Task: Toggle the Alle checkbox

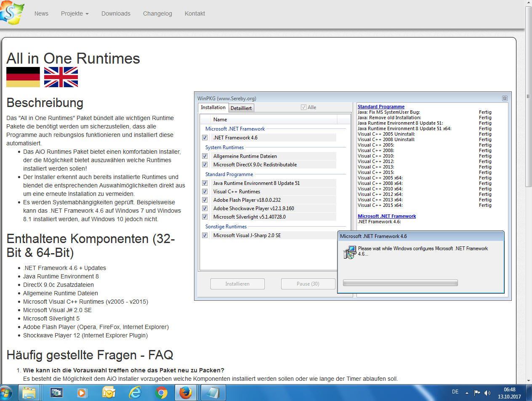Action: pyautogui.click(x=303, y=107)
